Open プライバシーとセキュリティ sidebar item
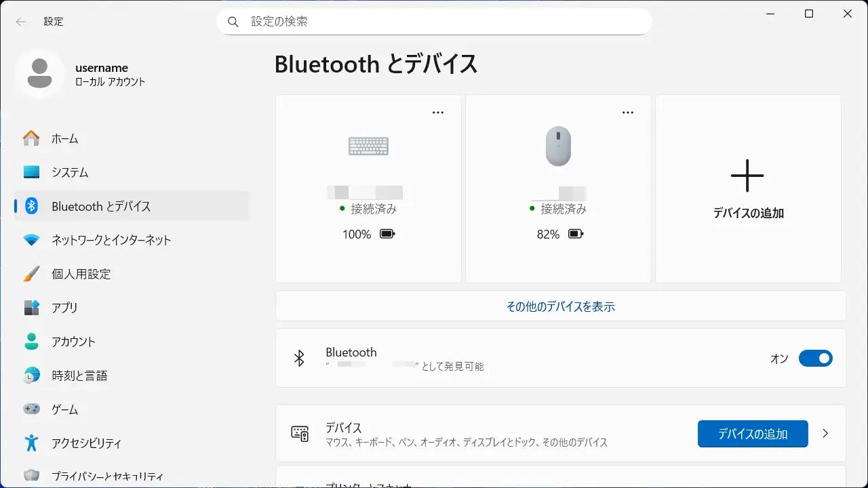 pos(107,476)
